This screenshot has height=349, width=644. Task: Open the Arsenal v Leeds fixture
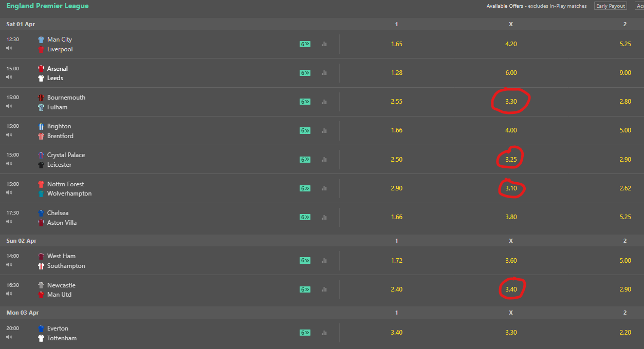[53, 73]
